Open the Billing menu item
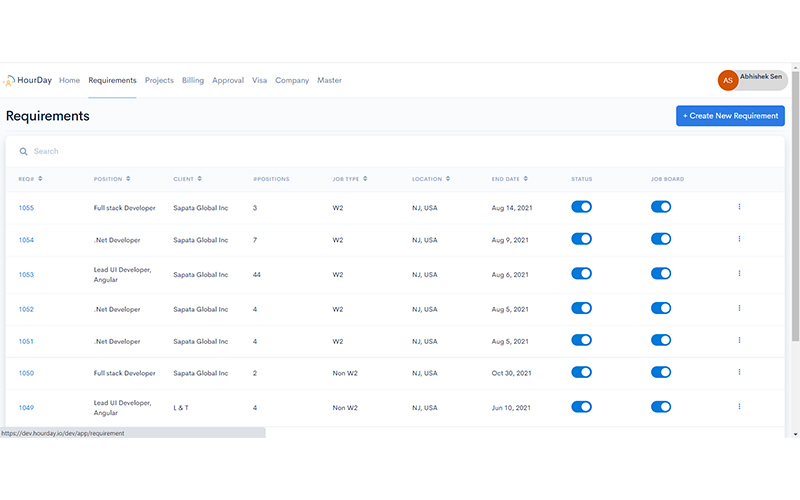This screenshot has width=800, height=500. coord(193,80)
